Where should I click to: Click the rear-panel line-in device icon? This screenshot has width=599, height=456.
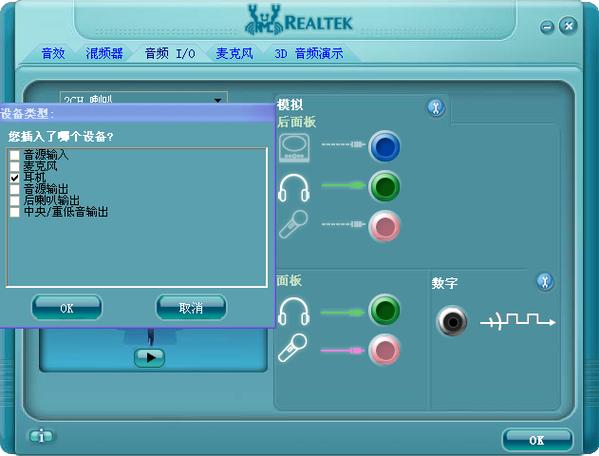[x=294, y=147]
